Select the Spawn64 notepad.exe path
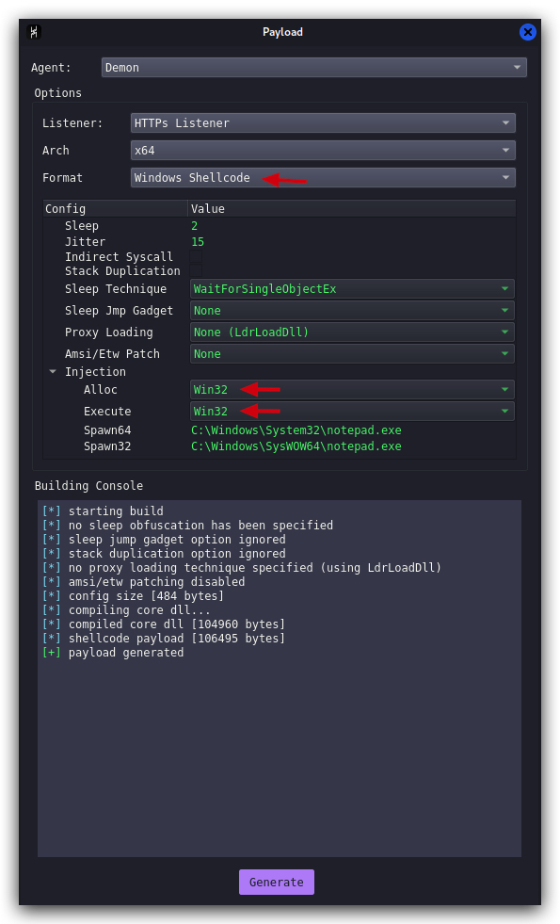 coord(296,430)
